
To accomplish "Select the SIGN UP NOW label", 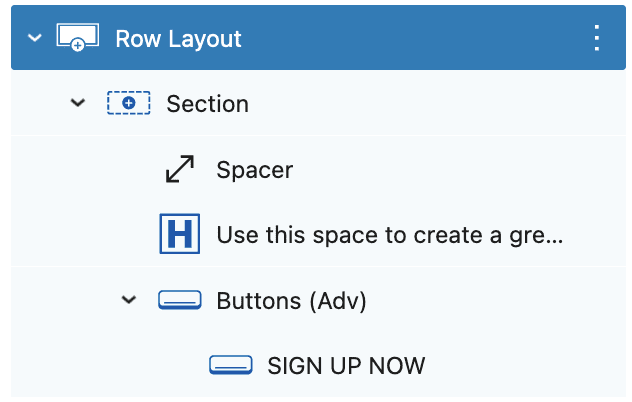I will pos(346,366).
